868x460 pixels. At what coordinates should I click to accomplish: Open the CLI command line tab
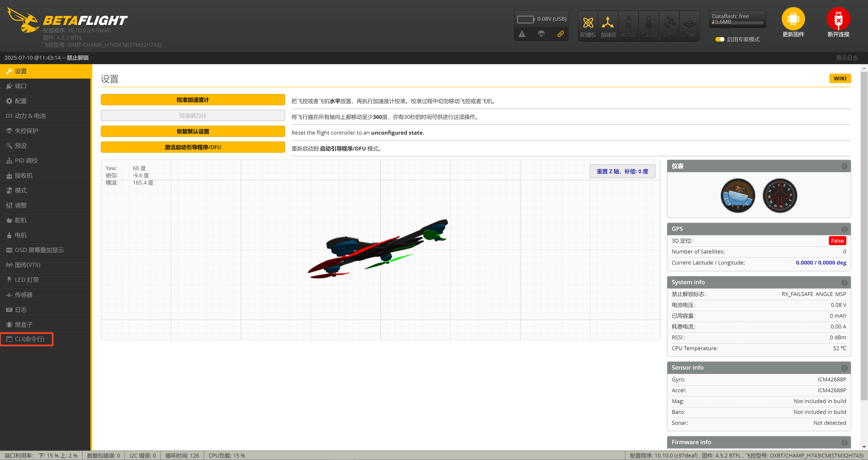[x=30, y=339]
